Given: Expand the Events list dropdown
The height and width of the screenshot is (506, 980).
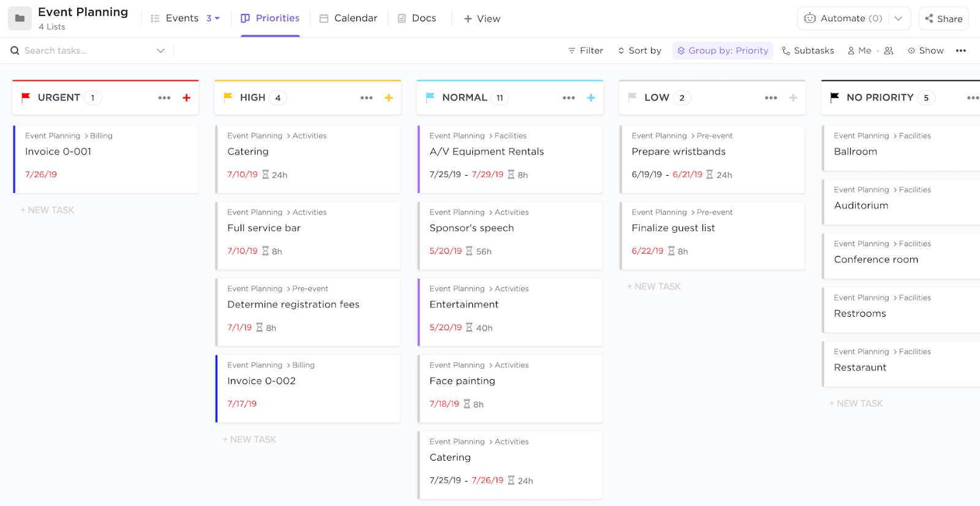Looking at the screenshot, I should tap(213, 18).
